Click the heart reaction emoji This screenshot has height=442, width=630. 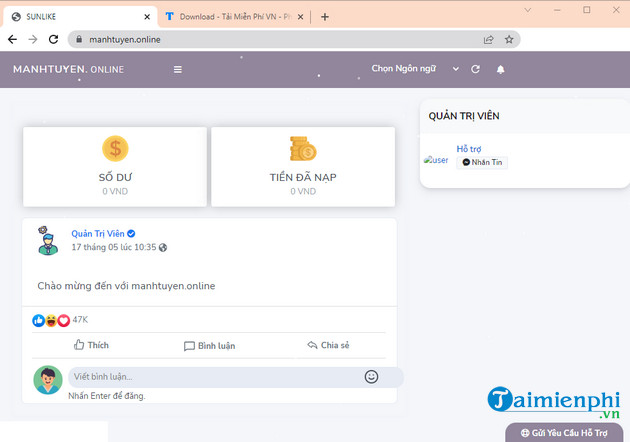tap(63, 320)
